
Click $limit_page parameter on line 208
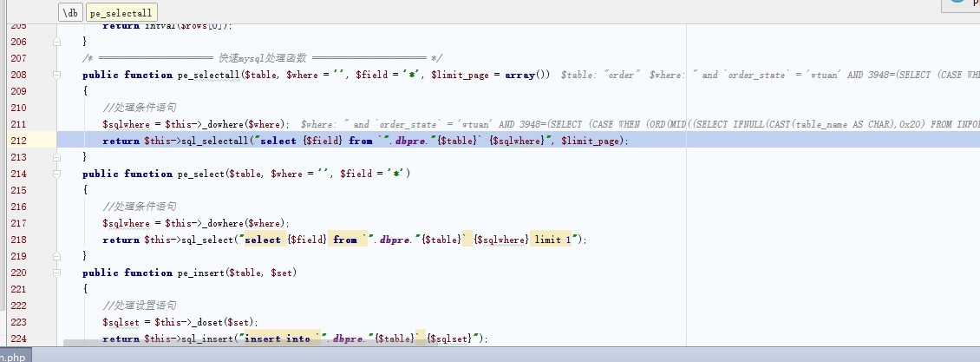point(460,75)
